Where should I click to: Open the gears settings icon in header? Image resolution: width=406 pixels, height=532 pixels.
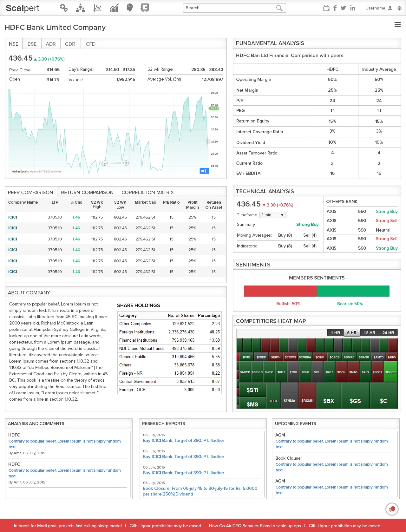(64, 8)
